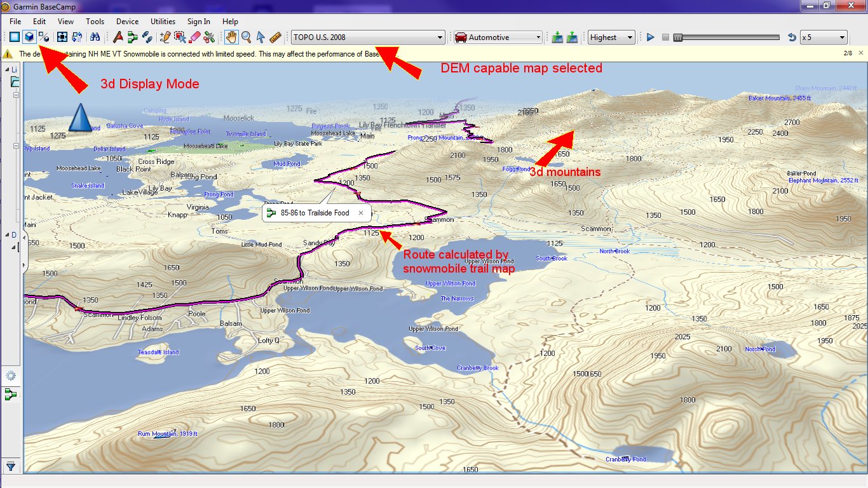Select the Pan hand tool
The width and height of the screenshot is (868, 488).
coord(231,37)
